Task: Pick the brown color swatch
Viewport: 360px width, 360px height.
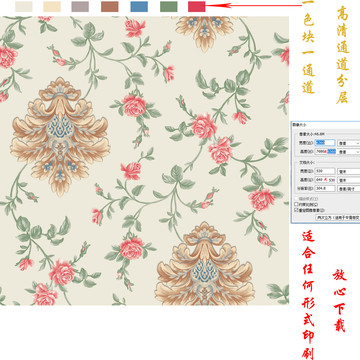Action: (110, 6)
